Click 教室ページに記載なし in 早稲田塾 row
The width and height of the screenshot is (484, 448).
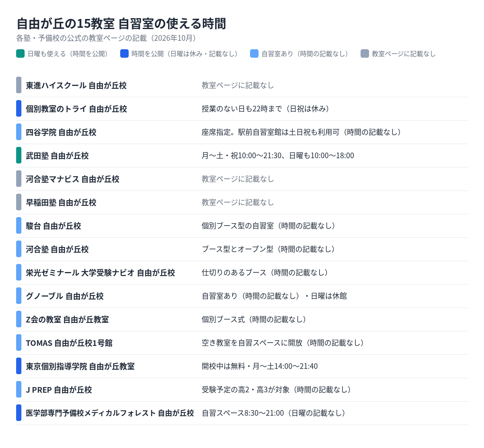(238, 202)
